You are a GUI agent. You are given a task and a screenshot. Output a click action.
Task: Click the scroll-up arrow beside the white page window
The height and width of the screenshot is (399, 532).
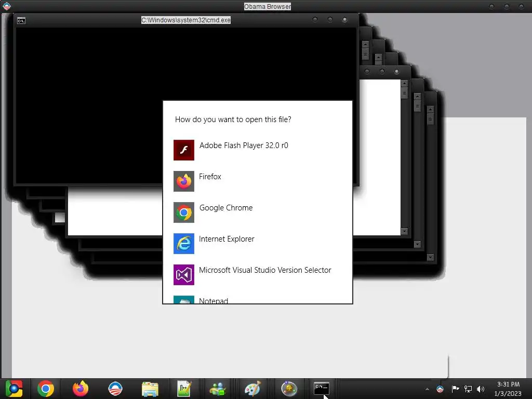404,83
